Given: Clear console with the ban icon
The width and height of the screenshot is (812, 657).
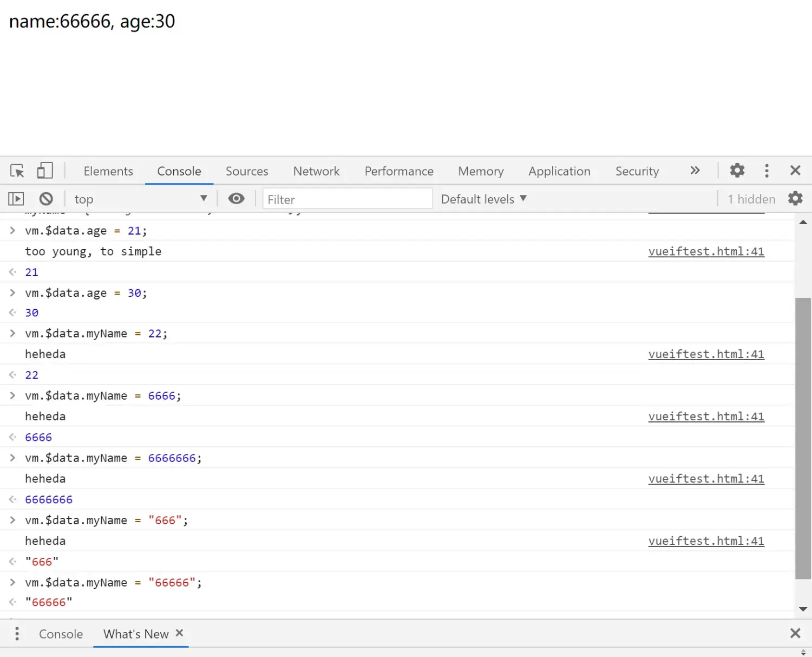Looking at the screenshot, I should (x=47, y=199).
